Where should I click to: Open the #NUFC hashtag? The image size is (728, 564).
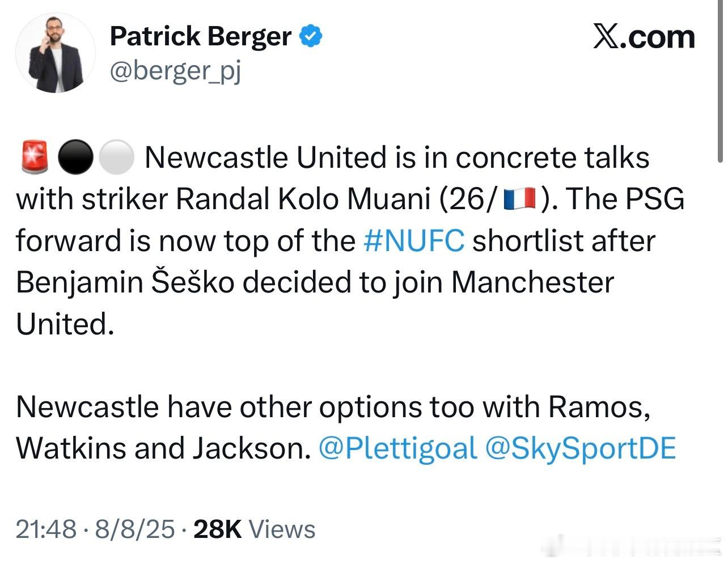click(x=413, y=240)
